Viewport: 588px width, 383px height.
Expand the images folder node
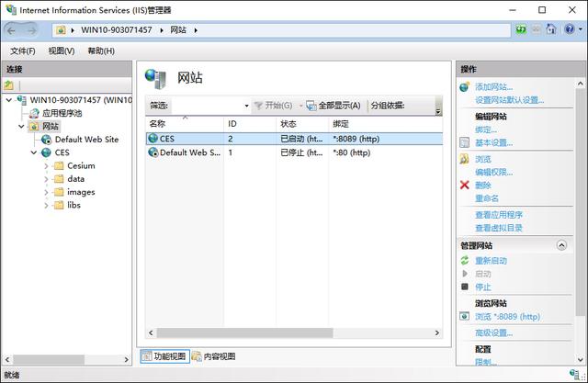47,192
